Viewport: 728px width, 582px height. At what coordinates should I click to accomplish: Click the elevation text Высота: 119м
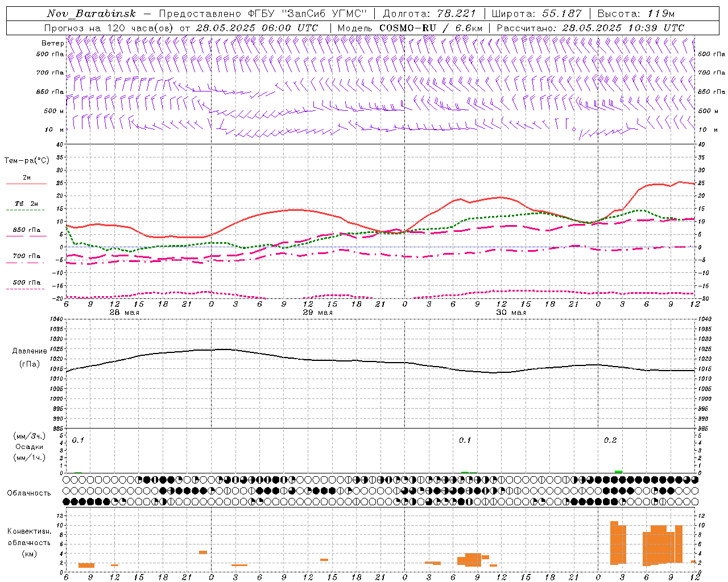coord(636,14)
